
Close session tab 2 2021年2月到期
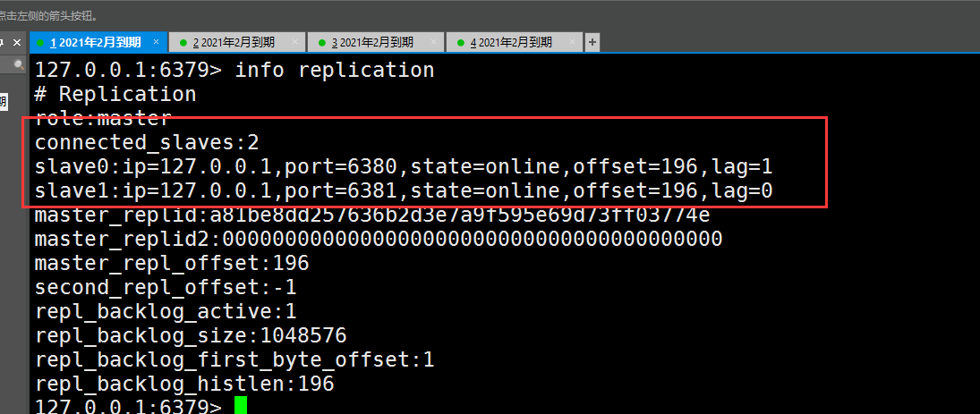(x=295, y=42)
